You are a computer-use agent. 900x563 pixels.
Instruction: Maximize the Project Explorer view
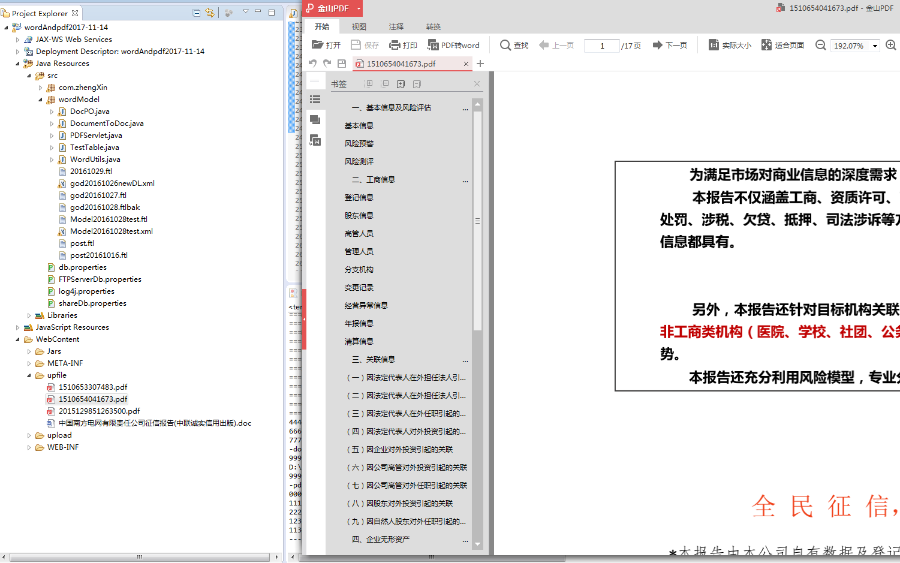tap(271, 12)
